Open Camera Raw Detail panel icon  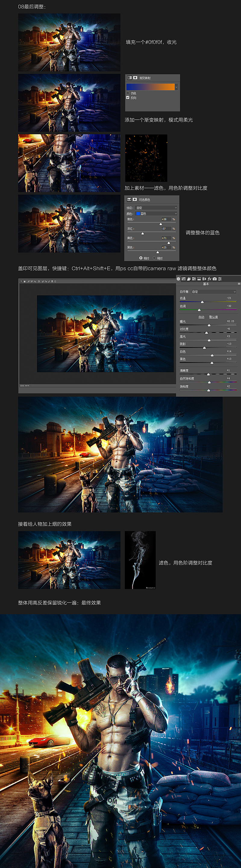coord(189,279)
